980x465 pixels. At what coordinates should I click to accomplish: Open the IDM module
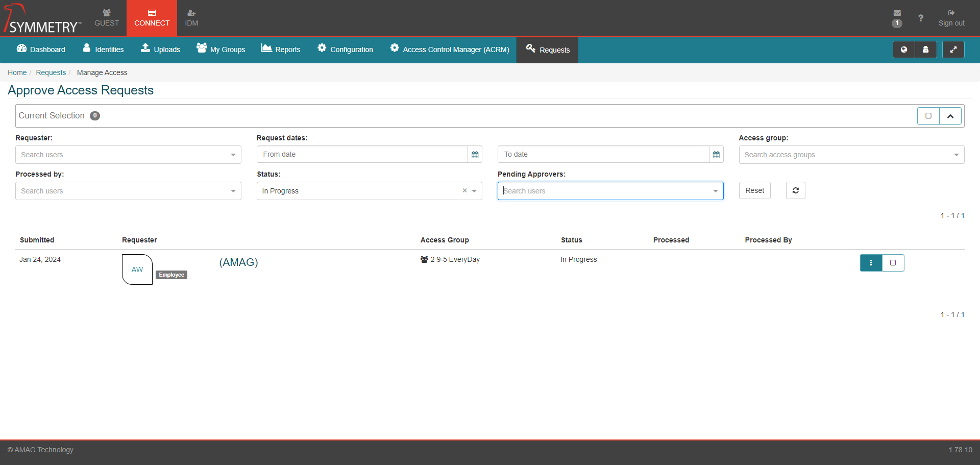(x=191, y=18)
